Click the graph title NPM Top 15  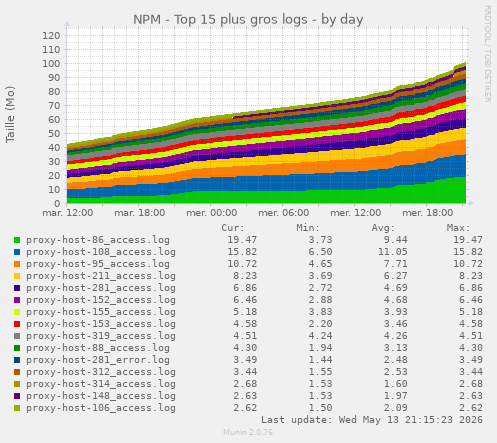coord(248,20)
